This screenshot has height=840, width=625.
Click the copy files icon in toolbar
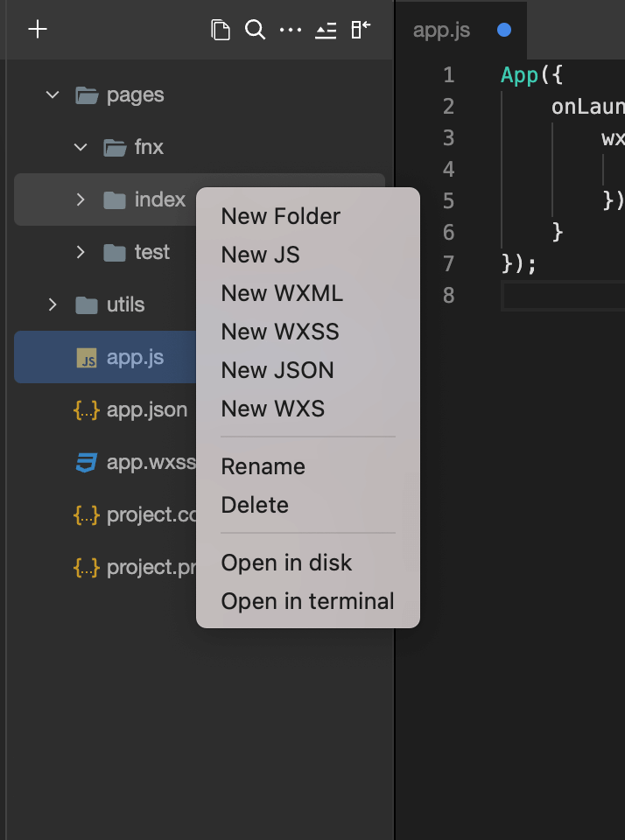221,30
